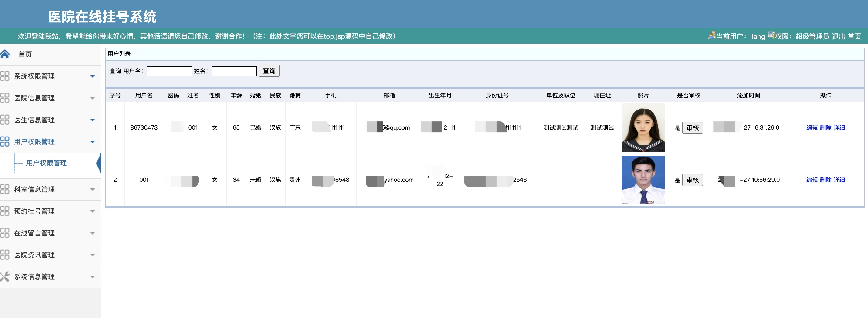Click 审核 button for the user aged 34
This screenshot has height=318, width=868.
coord(693,180)
